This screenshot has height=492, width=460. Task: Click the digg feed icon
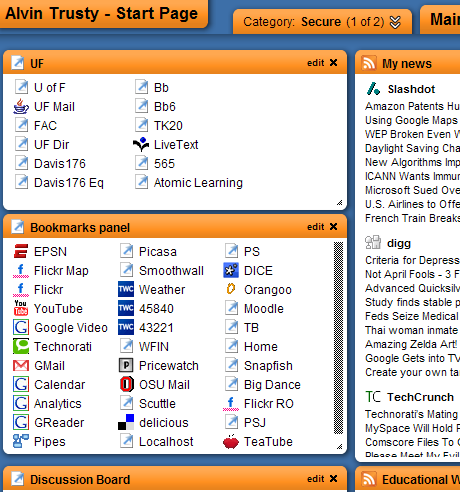coord(373,242)
